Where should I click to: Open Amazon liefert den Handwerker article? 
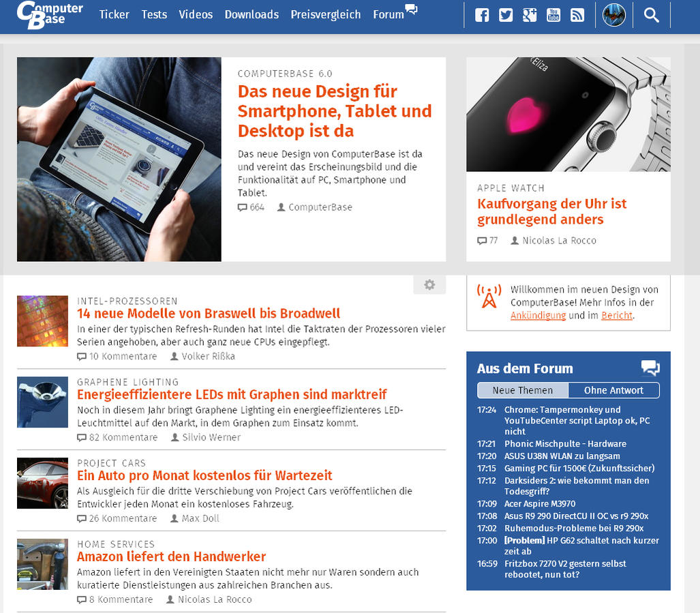click(172, 556)
